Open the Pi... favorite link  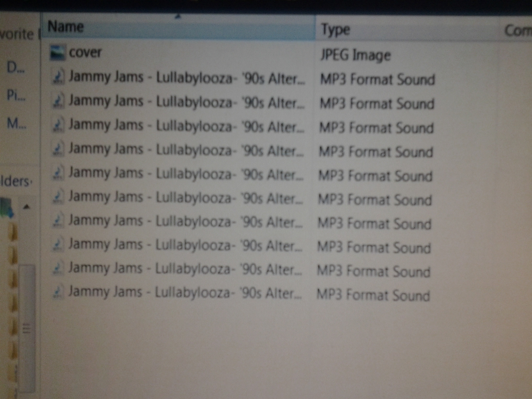coord(16,95)
